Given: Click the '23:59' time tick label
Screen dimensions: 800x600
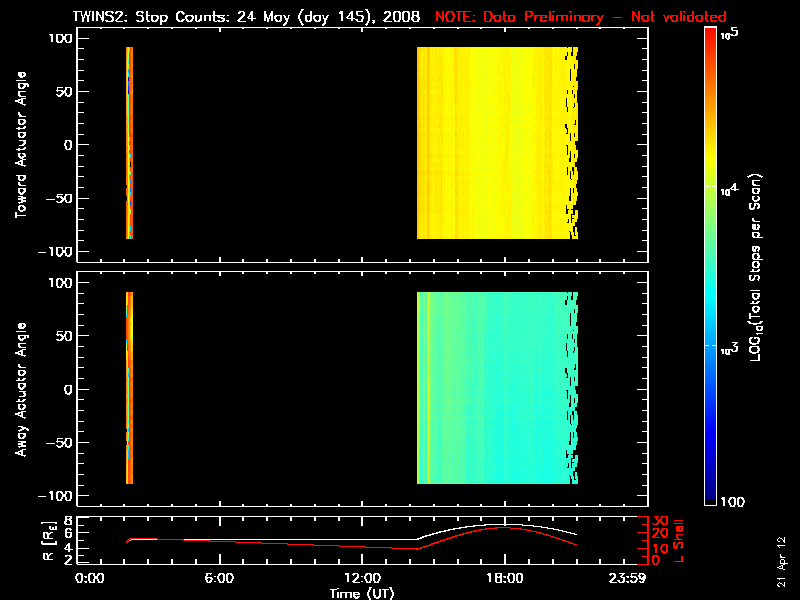Looking at the screenshot, I should 627,578.
